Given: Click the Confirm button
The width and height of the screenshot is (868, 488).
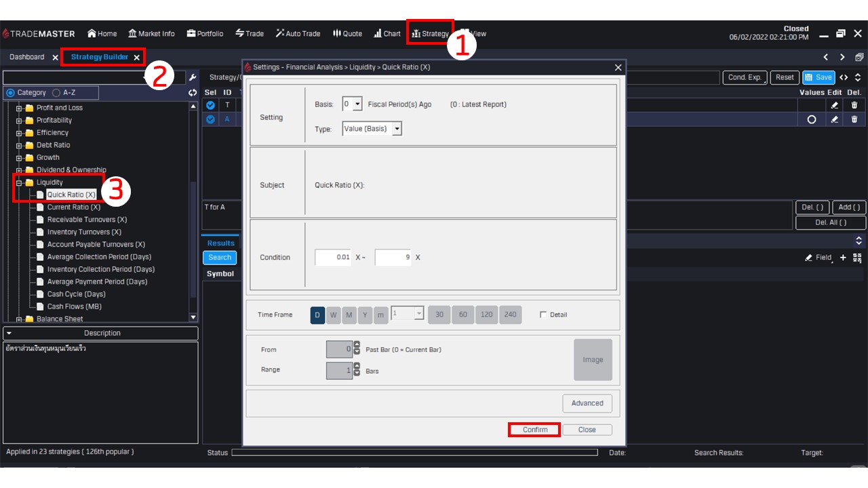Looking at the screenshot, I should [x=534, y=430].
